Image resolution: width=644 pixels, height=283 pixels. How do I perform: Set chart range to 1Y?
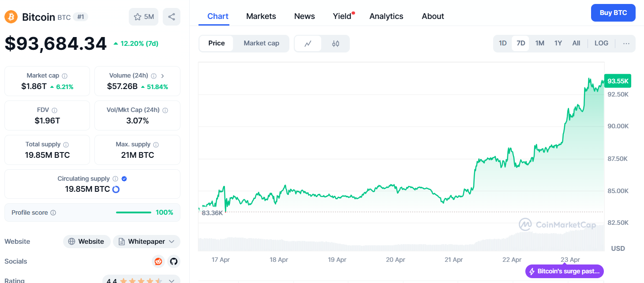(x=558, y=43)
